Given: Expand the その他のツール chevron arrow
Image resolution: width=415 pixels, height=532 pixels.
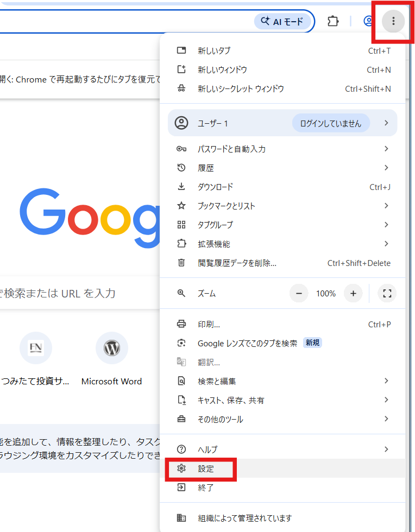Looking at the screenshot, I should tap(386, 419).
